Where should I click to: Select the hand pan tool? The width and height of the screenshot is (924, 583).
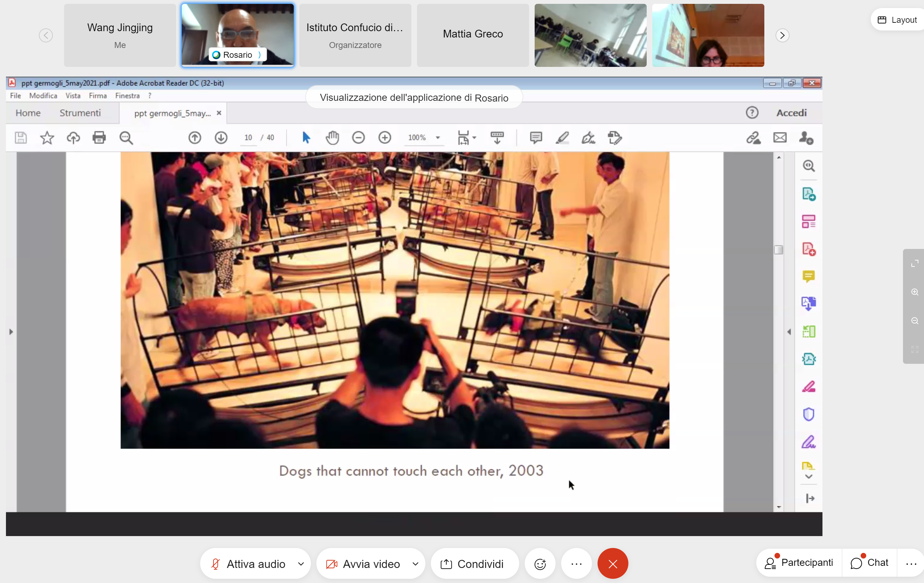click(332, 137)
